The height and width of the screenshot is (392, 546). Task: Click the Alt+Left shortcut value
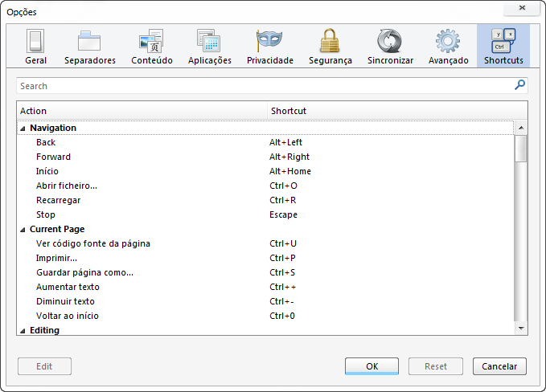click(285, 142)
